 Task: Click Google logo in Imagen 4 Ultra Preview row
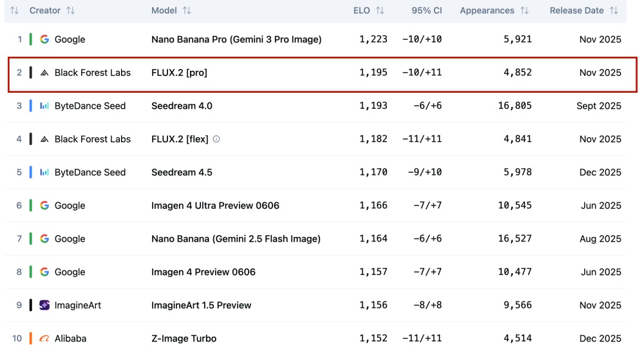coord(44,205)
